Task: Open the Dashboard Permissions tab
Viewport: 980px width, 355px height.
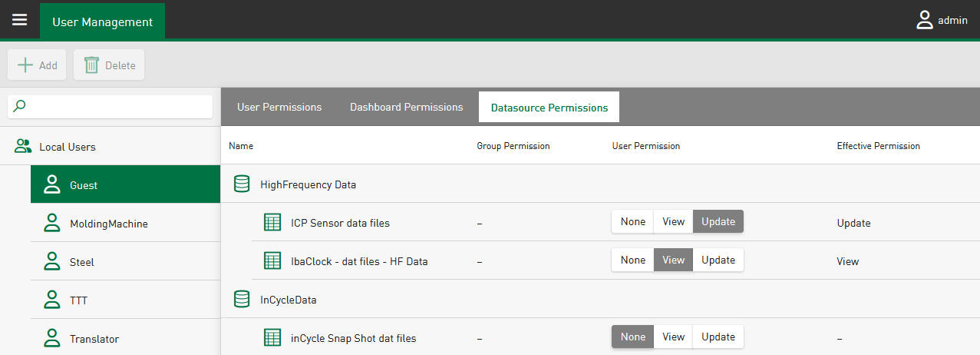Action: [x=406, y=108]
